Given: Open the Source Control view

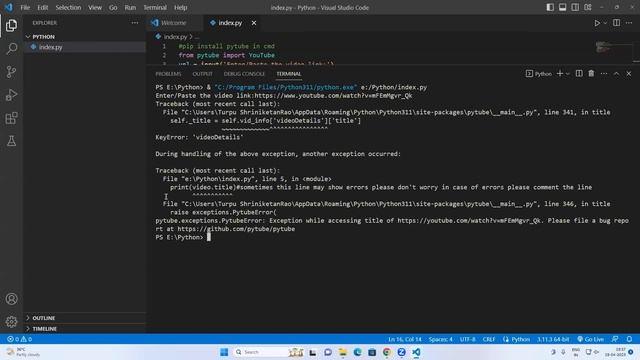Looking at the screenshot, I should pyautogui.click(x=11, y=72).
